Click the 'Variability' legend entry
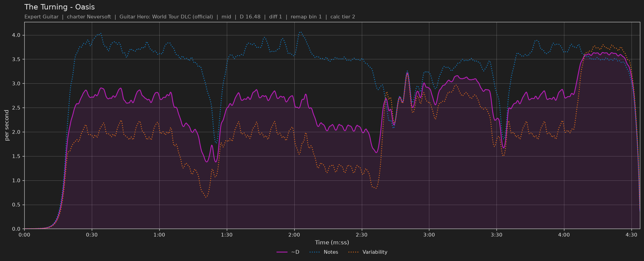Viewport: 644px width, 261px height. click(368, 252)
